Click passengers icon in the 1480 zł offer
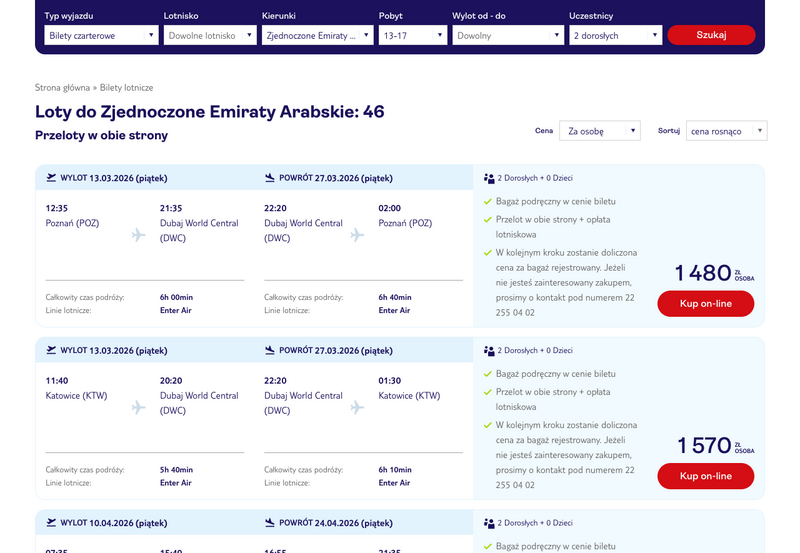This screenshot has height=553, width=800. point(488,179)
